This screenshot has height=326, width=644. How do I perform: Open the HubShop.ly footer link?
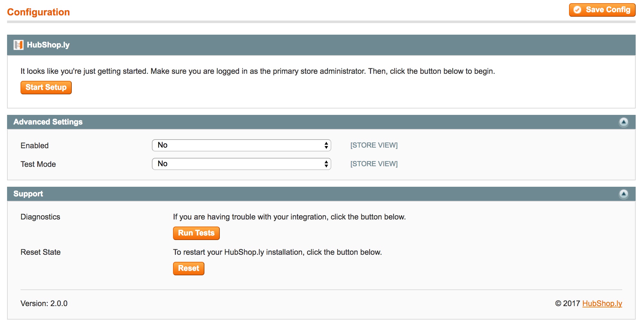(x=602, y=304)
